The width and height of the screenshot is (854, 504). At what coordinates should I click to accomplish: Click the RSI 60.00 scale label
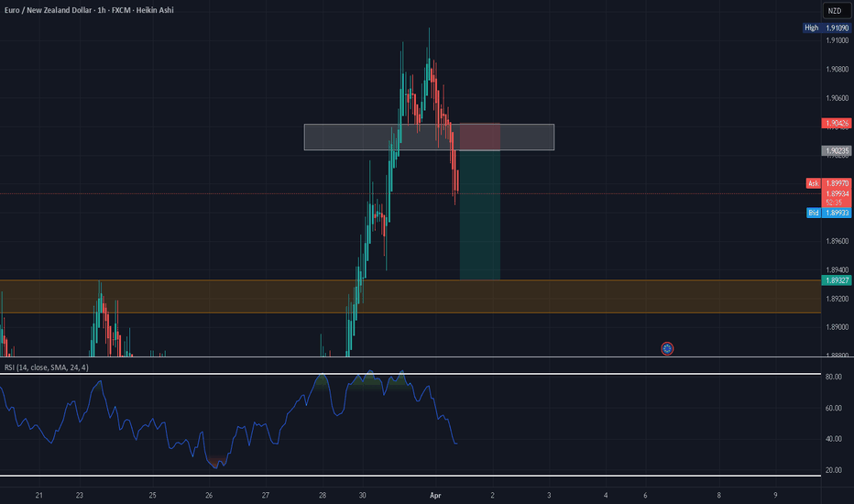coord(833,408)
